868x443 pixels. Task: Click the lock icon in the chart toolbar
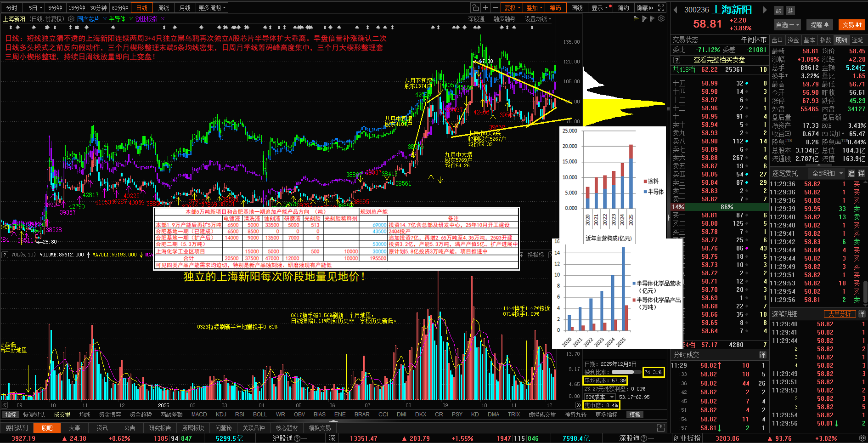tap(476, 8)
